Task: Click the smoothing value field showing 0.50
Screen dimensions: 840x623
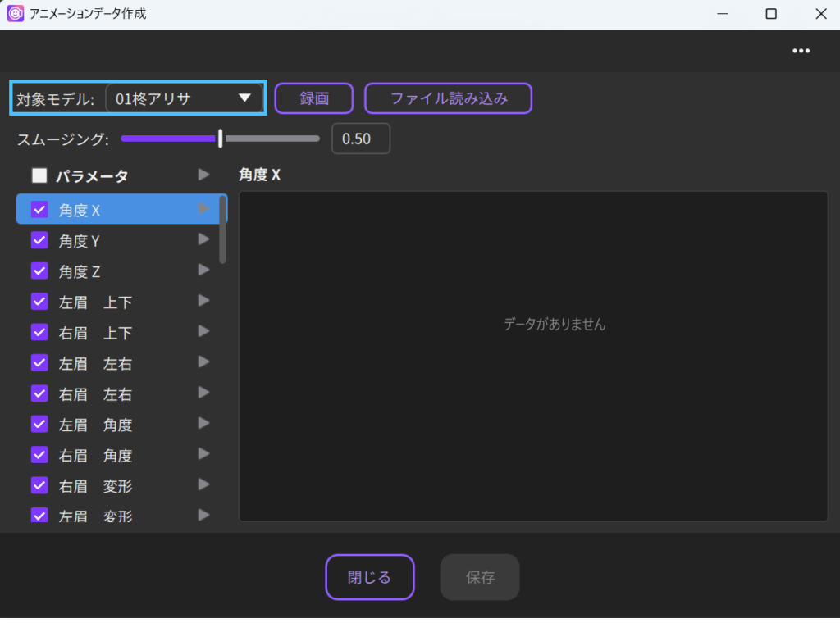Action: [x=360, y=139]
